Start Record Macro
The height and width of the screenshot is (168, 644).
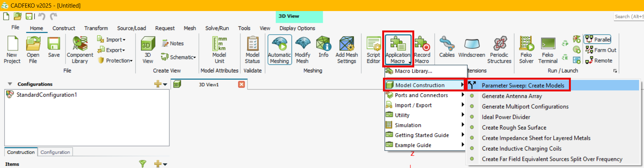click(x=422, y=50)
